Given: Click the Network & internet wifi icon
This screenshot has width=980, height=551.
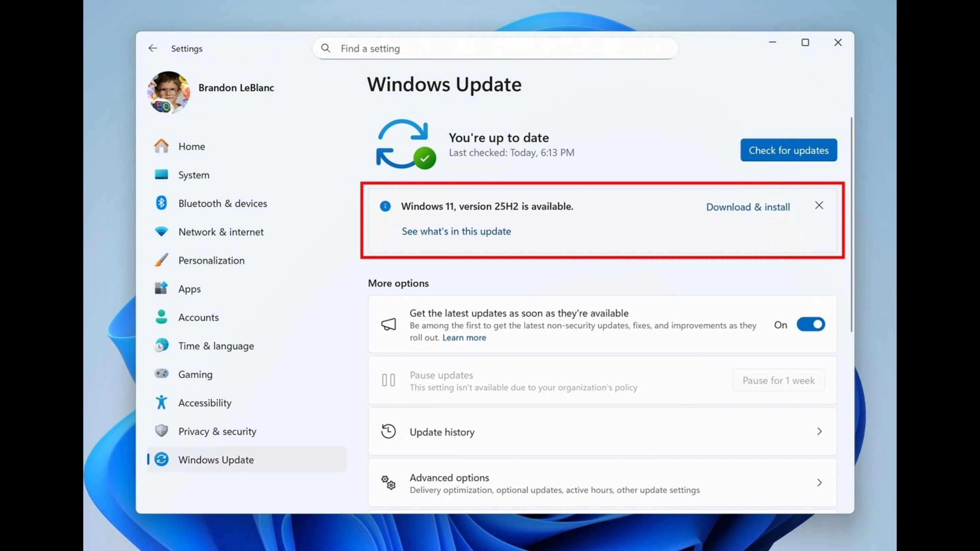Looking at the screenshot, I should [161, 232].
